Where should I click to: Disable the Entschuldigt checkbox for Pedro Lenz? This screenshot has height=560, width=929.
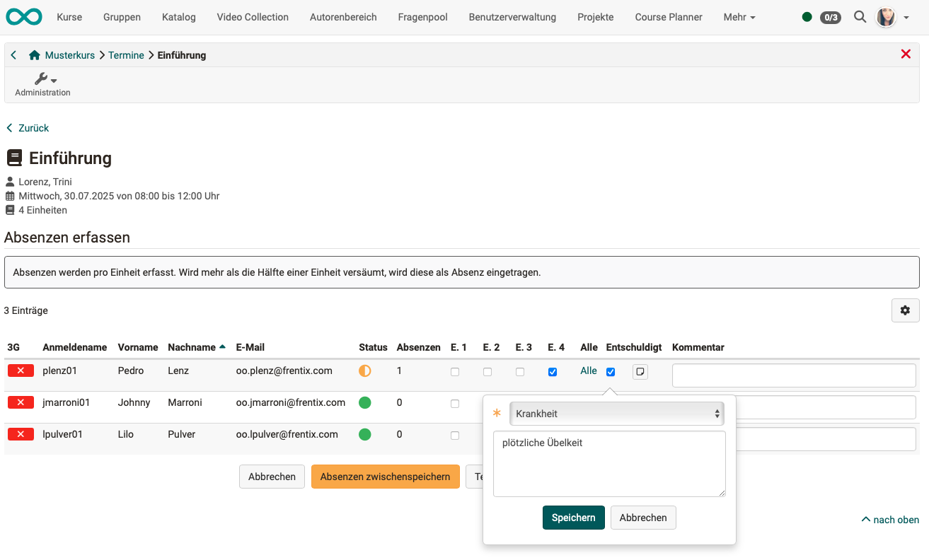pos(610,371)
